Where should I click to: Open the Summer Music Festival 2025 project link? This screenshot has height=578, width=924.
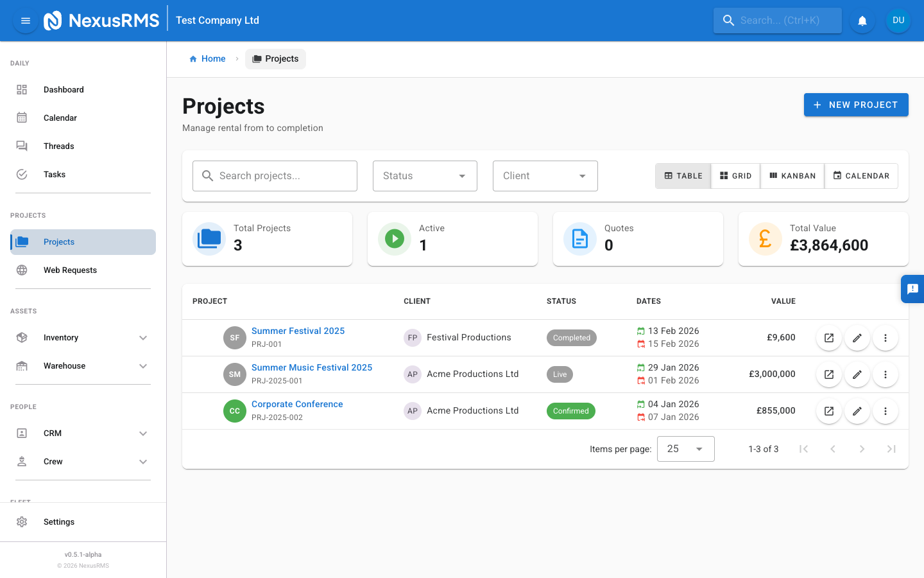(x=312, y=367)
